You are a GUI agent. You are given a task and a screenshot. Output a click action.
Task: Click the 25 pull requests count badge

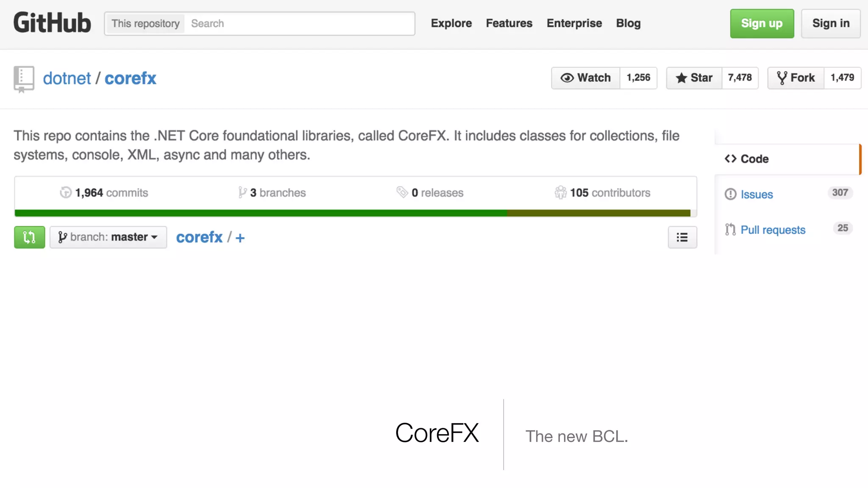point(843,228)
